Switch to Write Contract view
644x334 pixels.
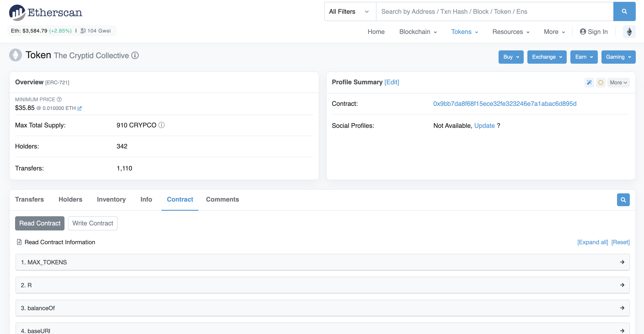point(92,223)
